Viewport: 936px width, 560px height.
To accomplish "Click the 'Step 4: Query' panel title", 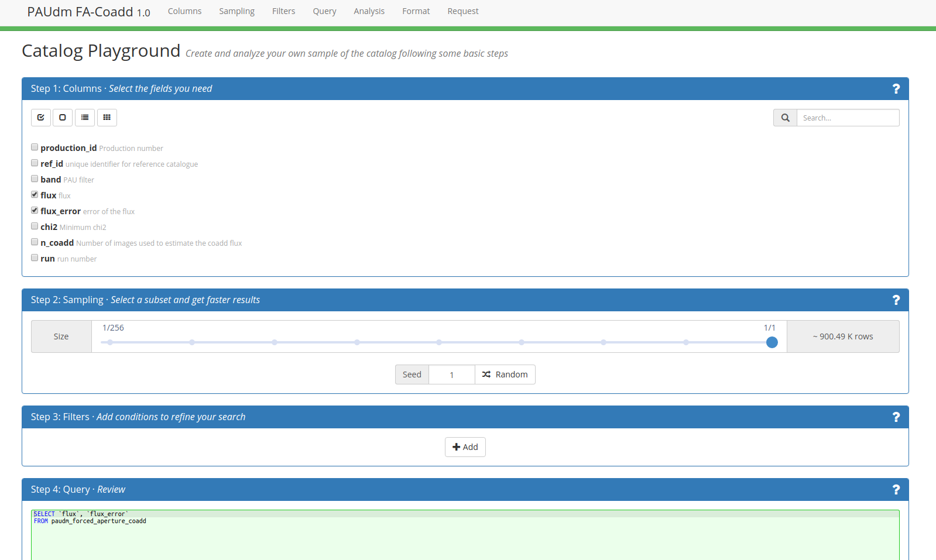I will coord(60,490).
